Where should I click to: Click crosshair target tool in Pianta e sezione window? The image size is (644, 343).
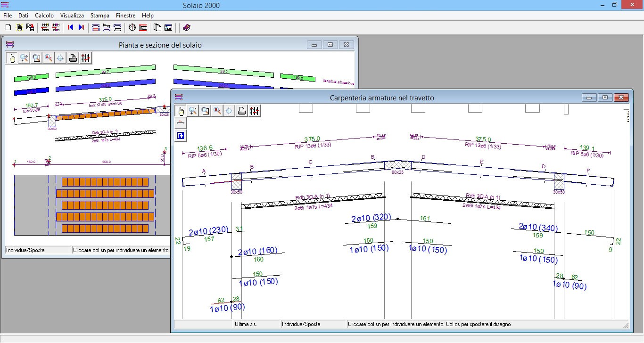click(60, 58)
